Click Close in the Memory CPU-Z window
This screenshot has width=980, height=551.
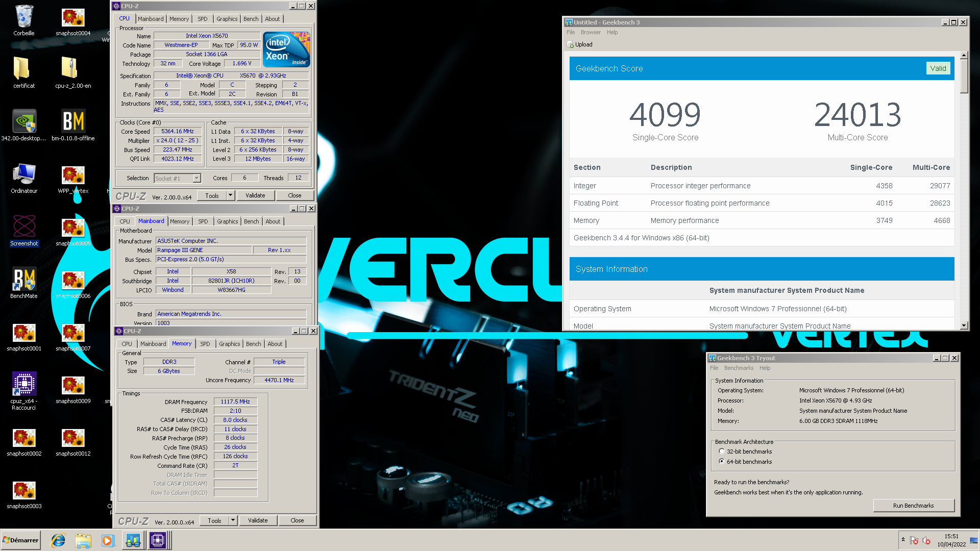click(297, 520)
